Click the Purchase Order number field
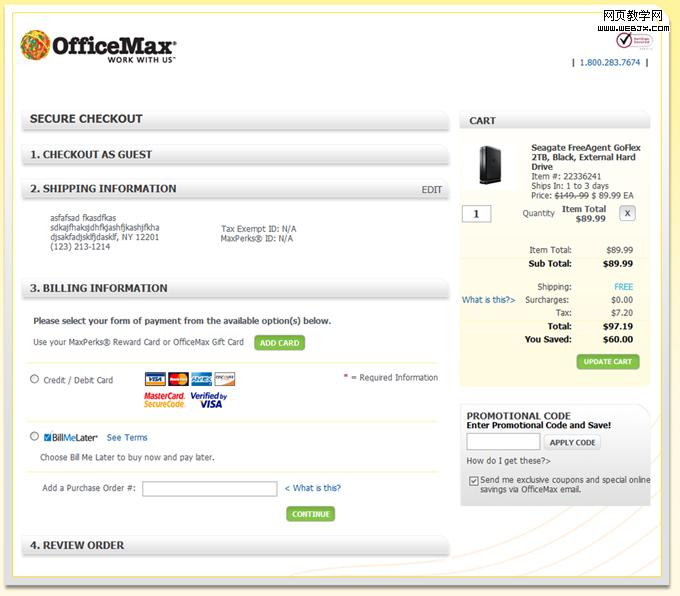The image size is (680, 596). 209,489
